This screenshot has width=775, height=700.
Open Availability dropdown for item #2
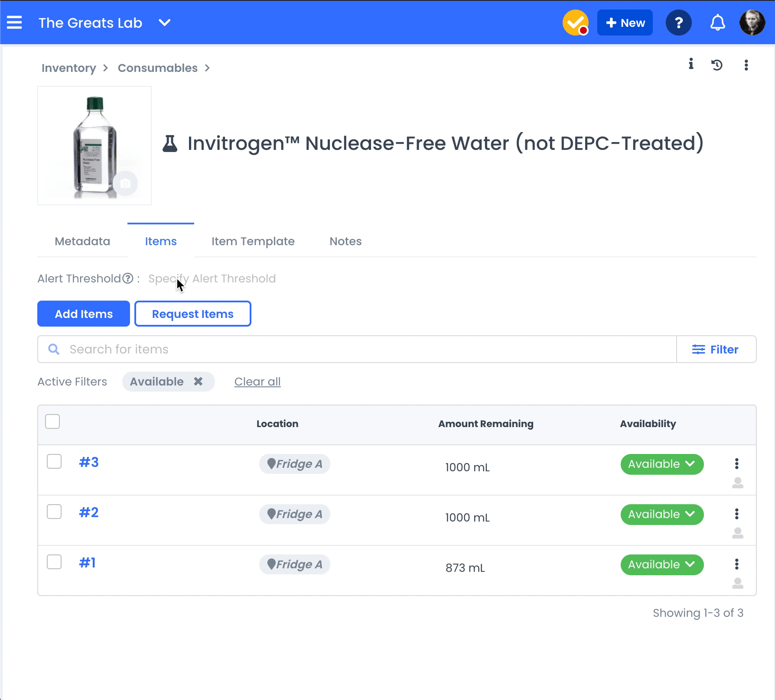[x=662, y=515]
